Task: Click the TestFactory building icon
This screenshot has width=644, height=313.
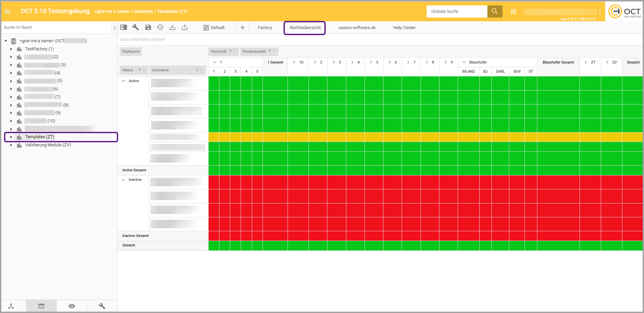Action: (x=19, y=49)
